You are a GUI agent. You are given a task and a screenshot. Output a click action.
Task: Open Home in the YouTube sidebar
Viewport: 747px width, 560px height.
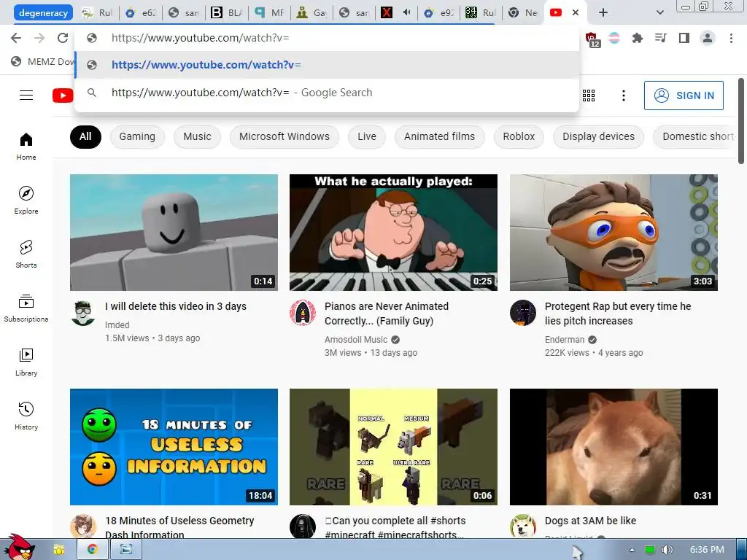pos(26,146)
